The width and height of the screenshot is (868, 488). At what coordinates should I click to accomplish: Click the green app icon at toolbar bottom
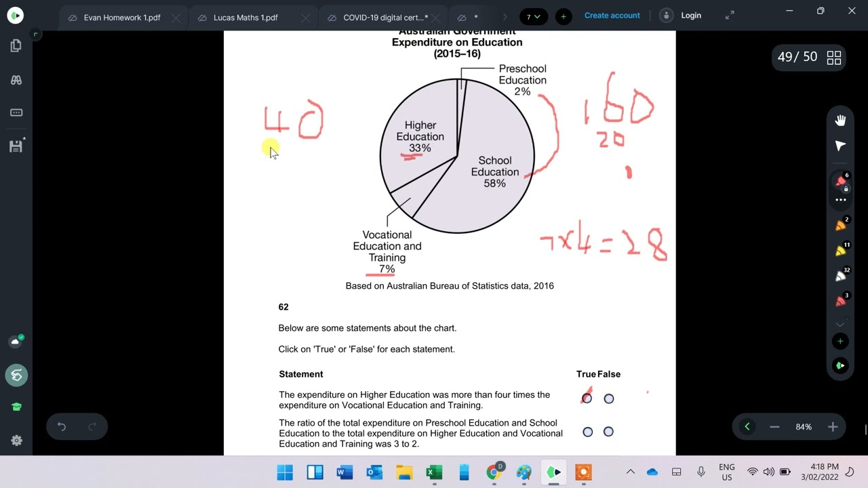pos(840,365)
